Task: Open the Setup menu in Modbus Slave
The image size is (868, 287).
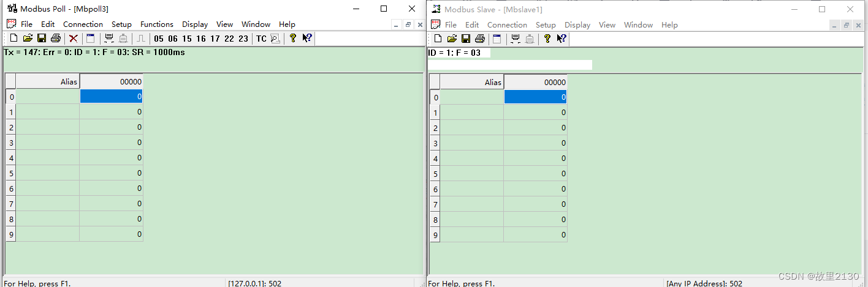Action: (546, 25)
